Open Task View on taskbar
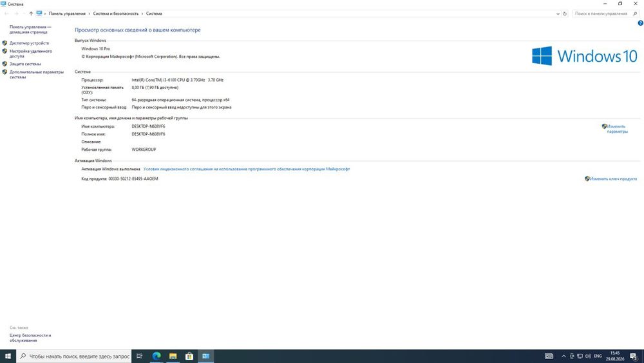 (140, 356)
